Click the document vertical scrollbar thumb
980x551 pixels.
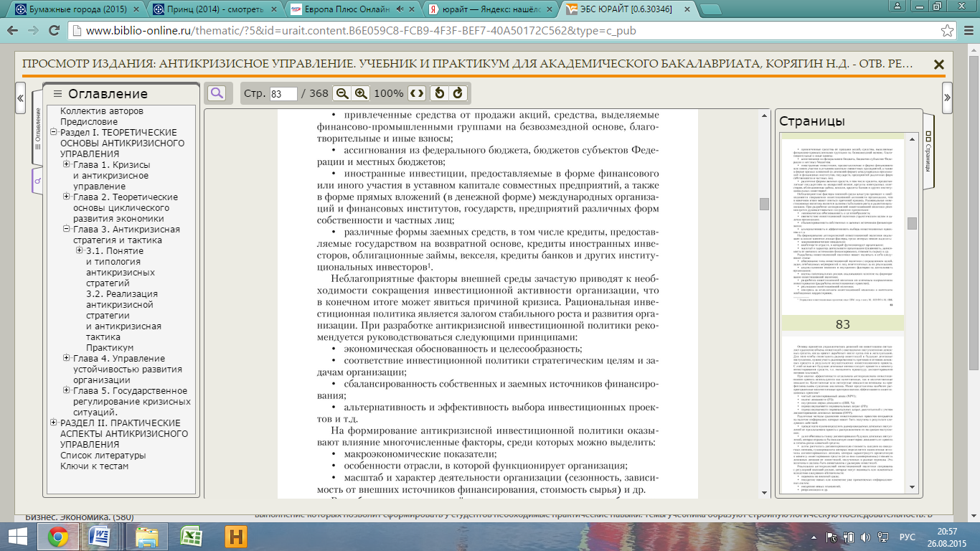764,204
